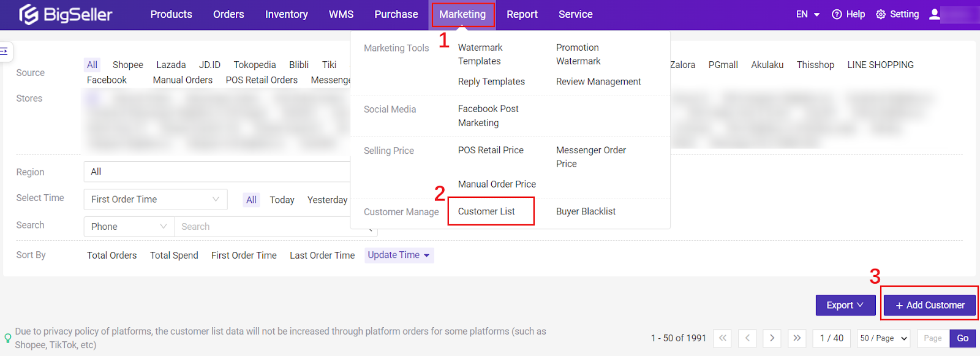Image resolution: width=980 pixels, height=356 pixels.
Task: Filter source by Manual Orders
Action: coord(183,80)
